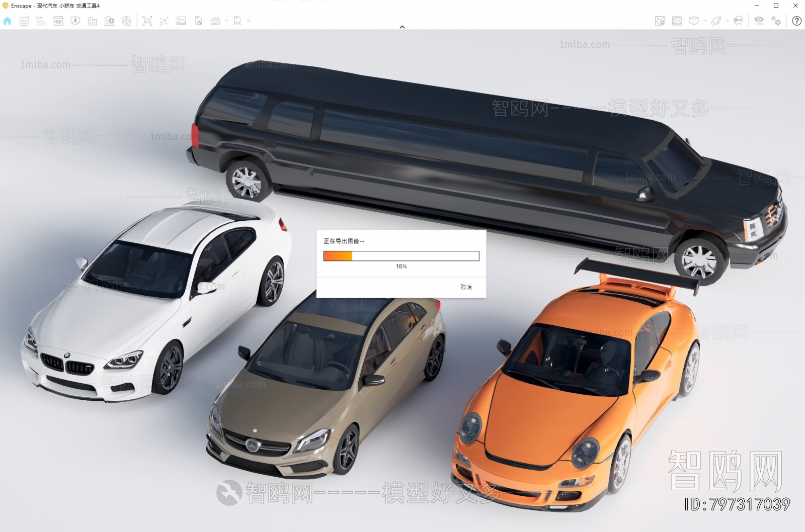Toggle the Orthographic Projection cube view

(x=694, y=21)
